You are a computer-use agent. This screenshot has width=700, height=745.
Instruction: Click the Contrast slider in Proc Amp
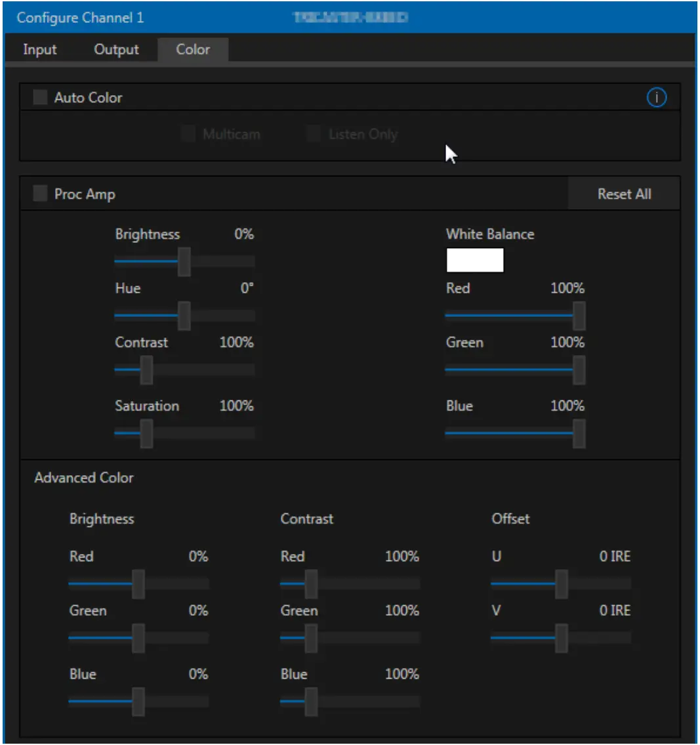(x=146, y=369)
